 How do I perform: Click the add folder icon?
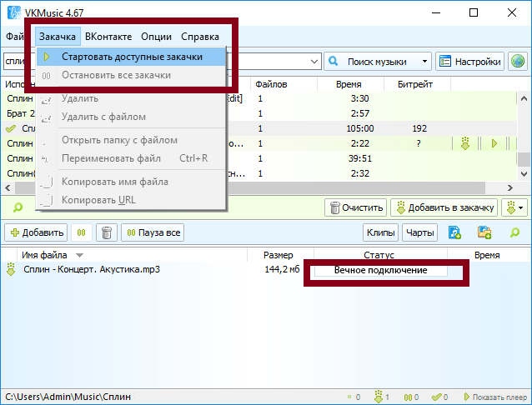[x=484, y=232]
